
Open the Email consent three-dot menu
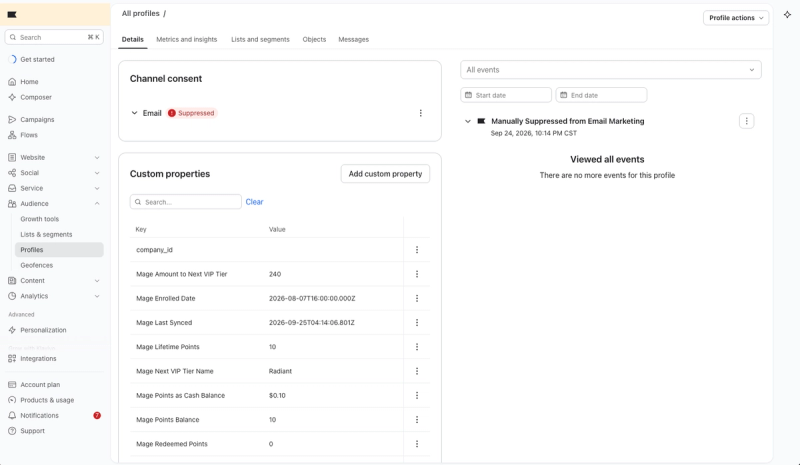[x=420, y=113]
